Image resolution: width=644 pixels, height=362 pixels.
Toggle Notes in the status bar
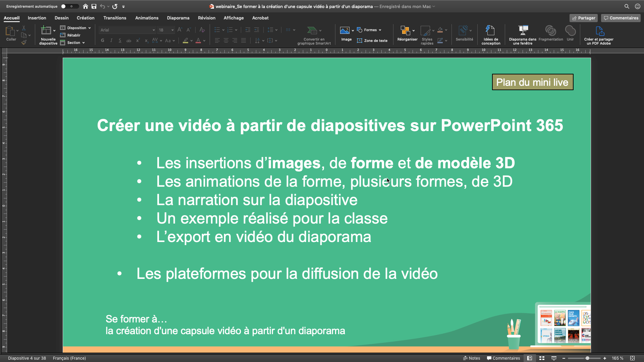pos(472,358)
